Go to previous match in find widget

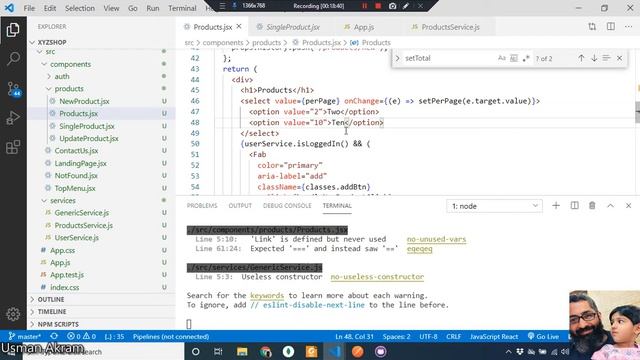pos(581,58)
